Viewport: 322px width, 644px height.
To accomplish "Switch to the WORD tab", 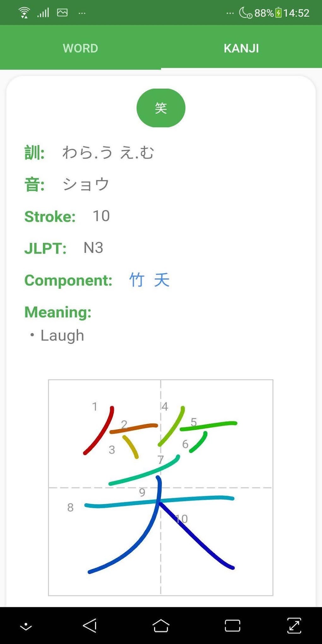I will coord(80,48).
